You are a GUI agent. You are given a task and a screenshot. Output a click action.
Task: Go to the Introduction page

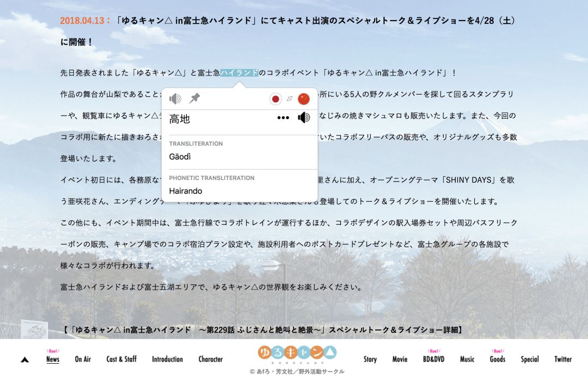pos(167,359)
